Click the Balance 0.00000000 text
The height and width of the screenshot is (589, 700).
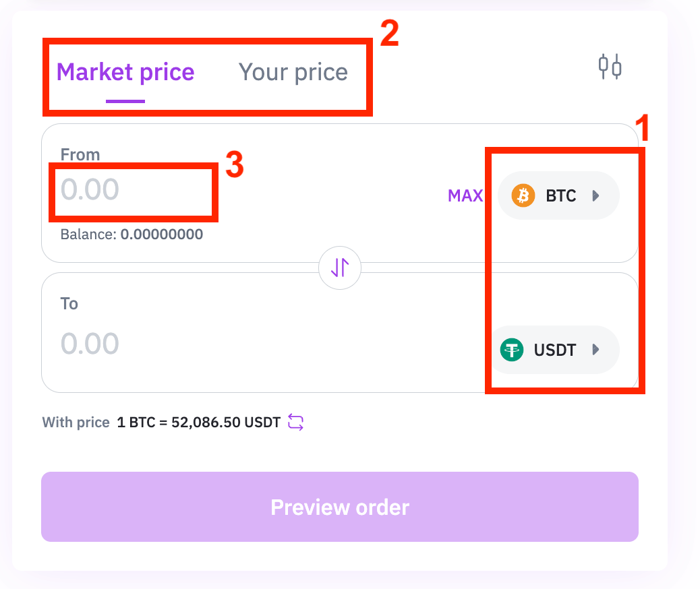click(132, 235)
